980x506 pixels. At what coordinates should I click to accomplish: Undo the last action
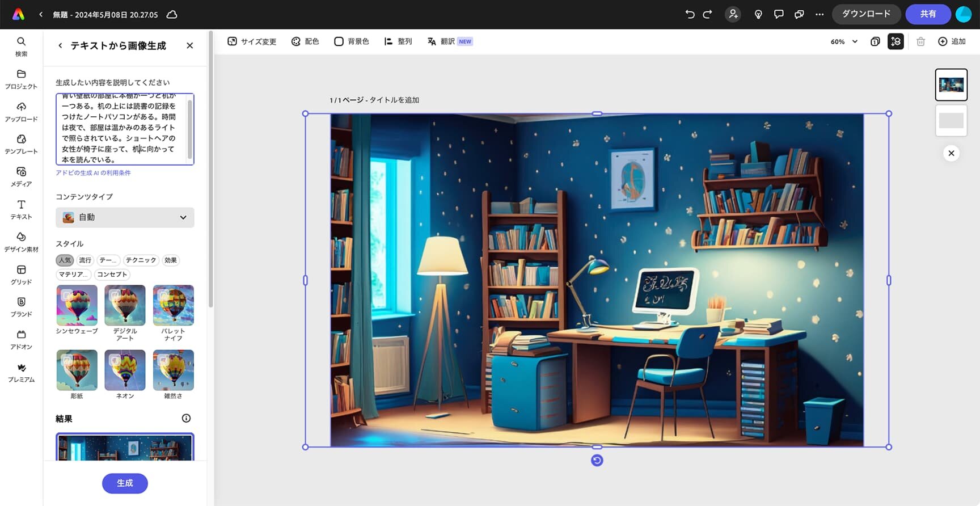point(690,14)
